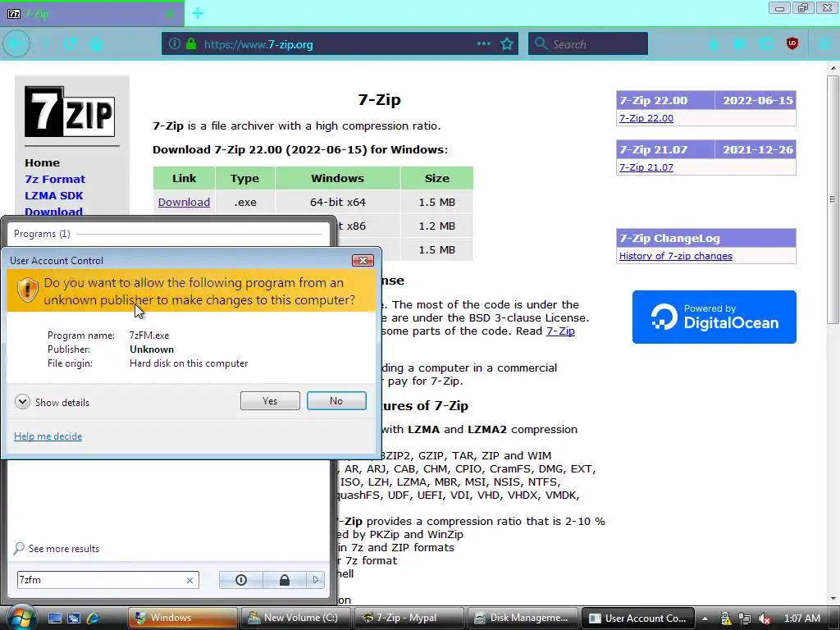Select the 7-Zip browser tab

(92, 14)
